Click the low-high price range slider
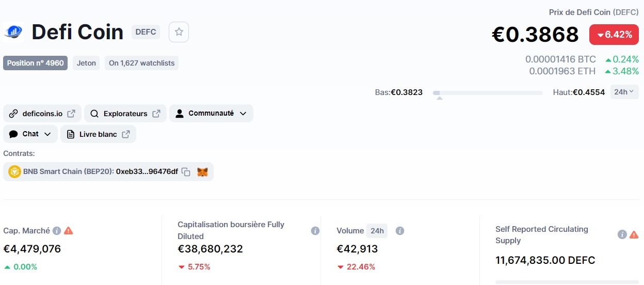 point(488,93)
